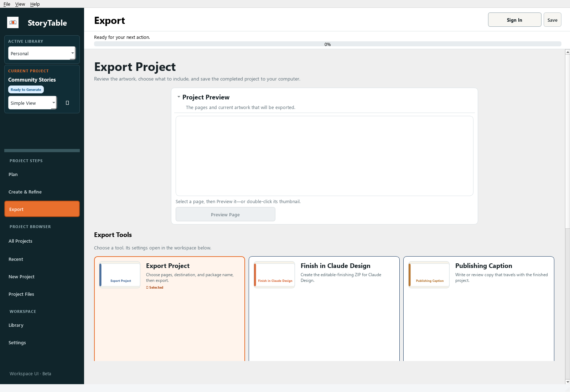Open All Projects in project browser
This screenshot has height=392, width=570.
click(x=42, y=241)
